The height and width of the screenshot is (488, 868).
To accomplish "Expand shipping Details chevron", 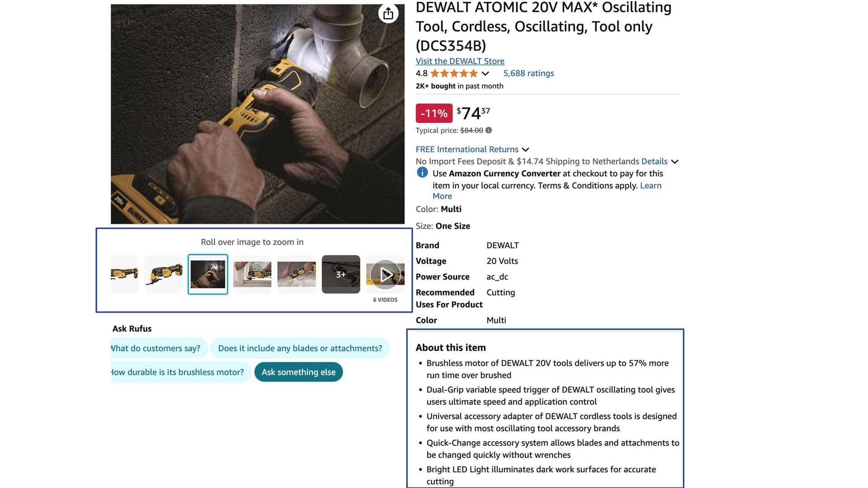I will pos(675,162).
